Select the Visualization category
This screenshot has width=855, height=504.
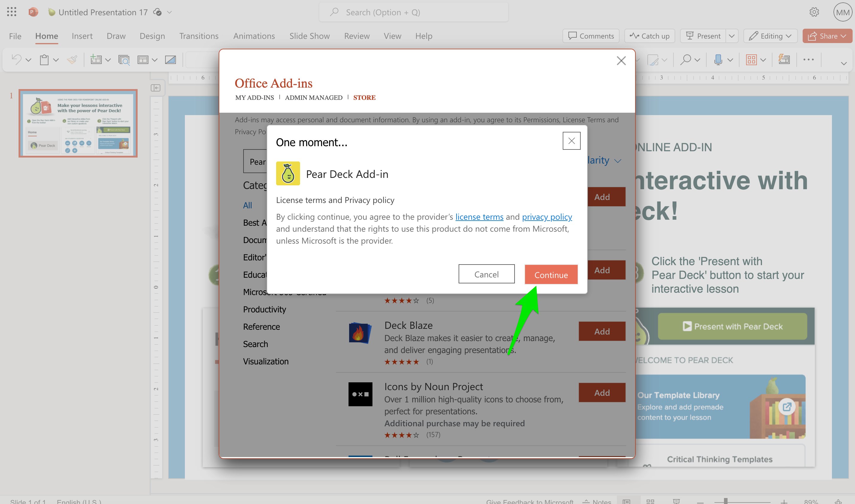(x=265, y=361)
